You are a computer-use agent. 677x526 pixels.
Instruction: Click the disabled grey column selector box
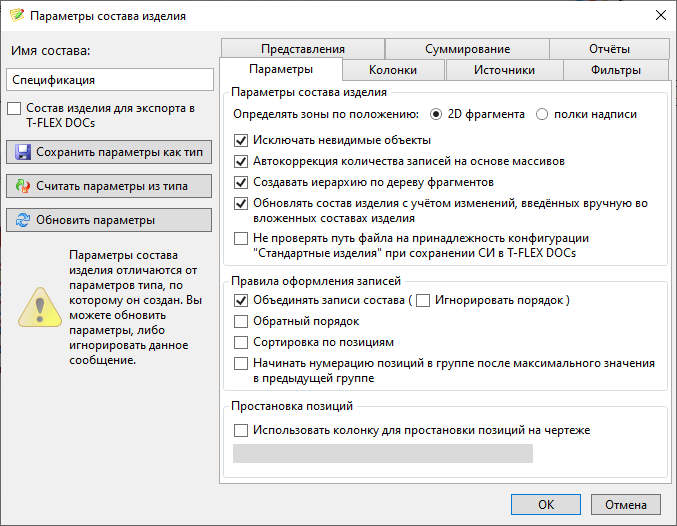click(x=383, y=453)
